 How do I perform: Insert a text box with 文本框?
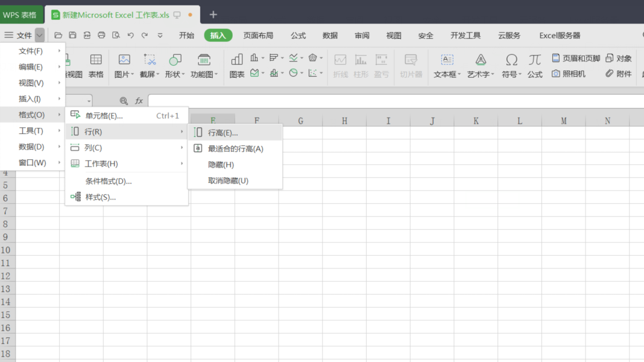click(447, 66)
